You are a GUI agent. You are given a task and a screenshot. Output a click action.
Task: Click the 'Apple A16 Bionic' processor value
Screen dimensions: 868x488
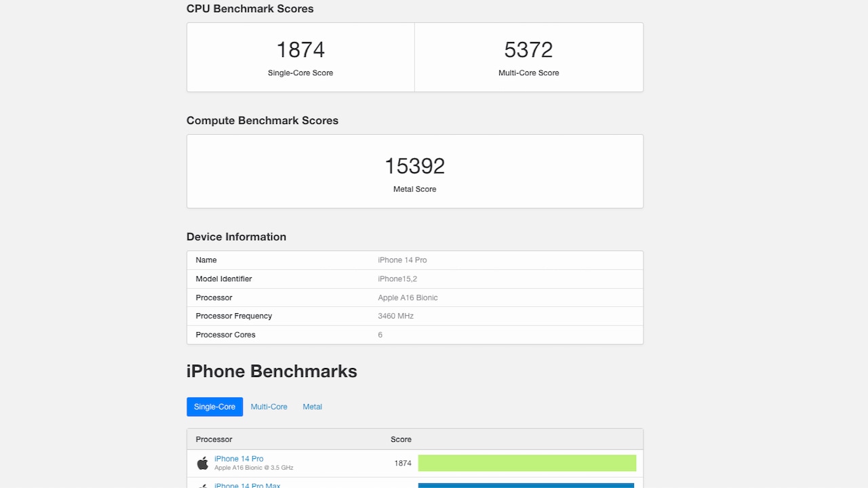(408, 298)
